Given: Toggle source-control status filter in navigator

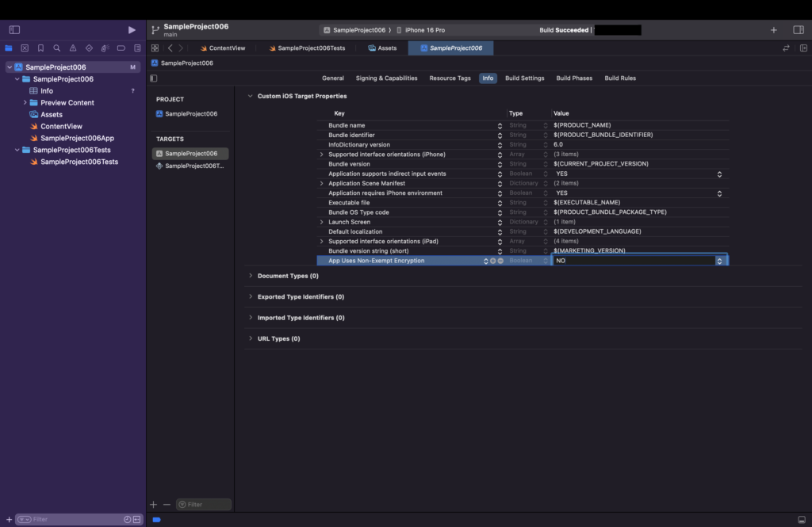Looking at the screenshot, I should (136, 519).
